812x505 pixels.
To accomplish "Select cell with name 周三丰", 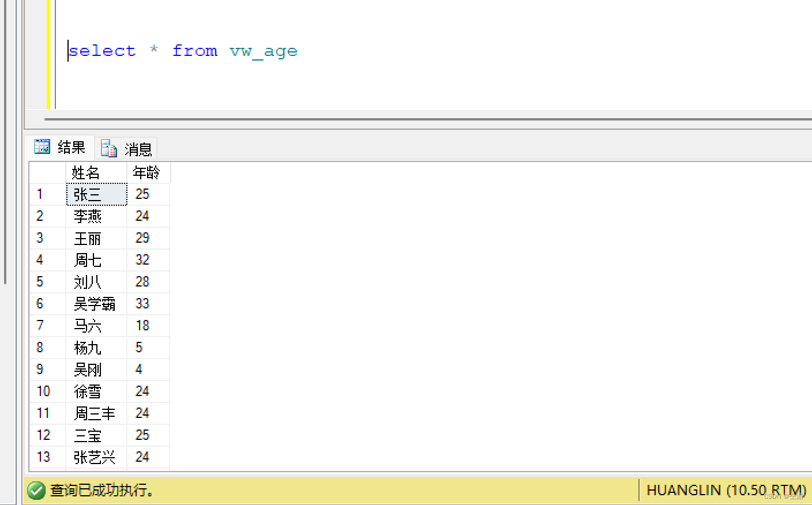I will point(96,413).
